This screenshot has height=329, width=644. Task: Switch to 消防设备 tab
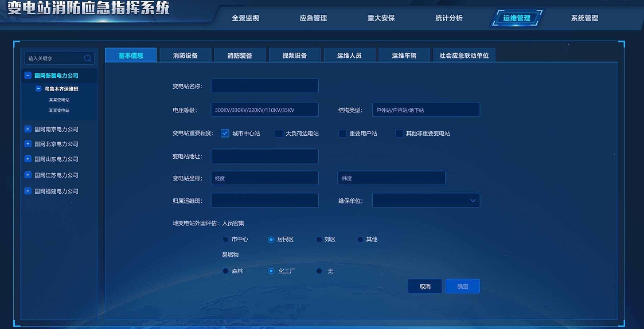(186, 55)
